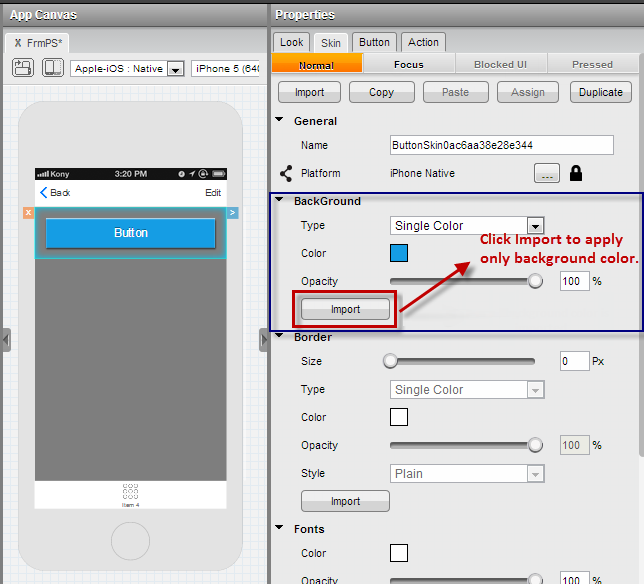Close the FrmPS tab with its X
This screenshot has width=644, height=584.
(18, 43)
